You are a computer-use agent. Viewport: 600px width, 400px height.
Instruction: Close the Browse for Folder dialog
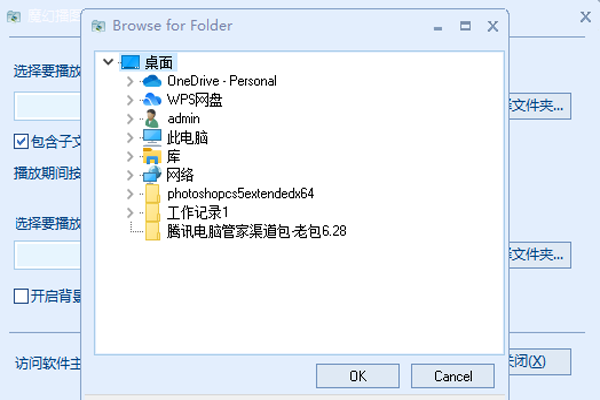pos(493,25)
